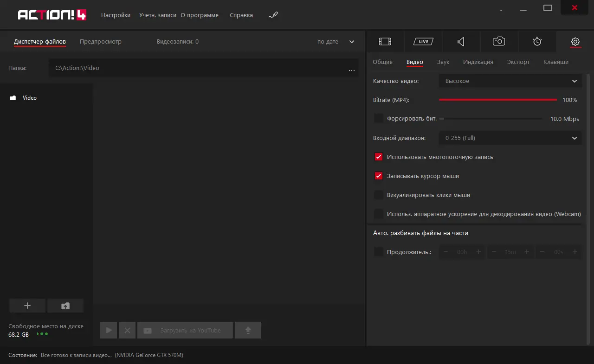This screenshot has width=594, height=364.
Task: Enable Визуализировать клики мыши checkbox
Action: coord(379,195)
